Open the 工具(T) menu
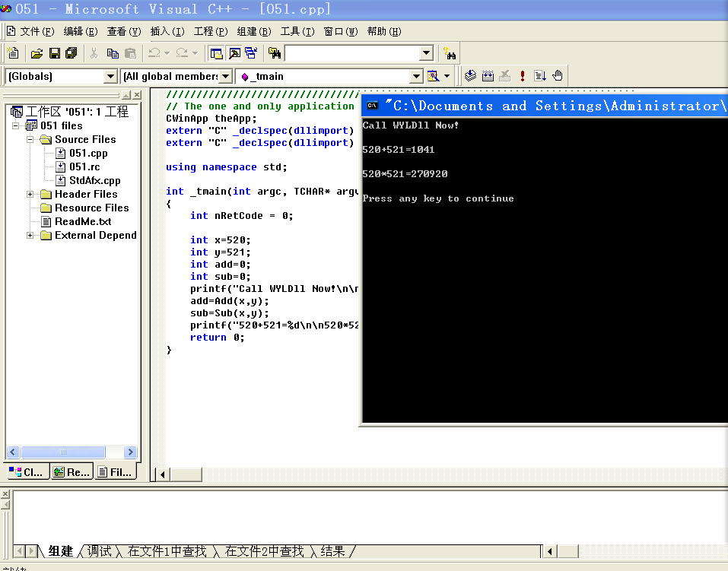Screen dimensions: 728x571 click(297, 32)
